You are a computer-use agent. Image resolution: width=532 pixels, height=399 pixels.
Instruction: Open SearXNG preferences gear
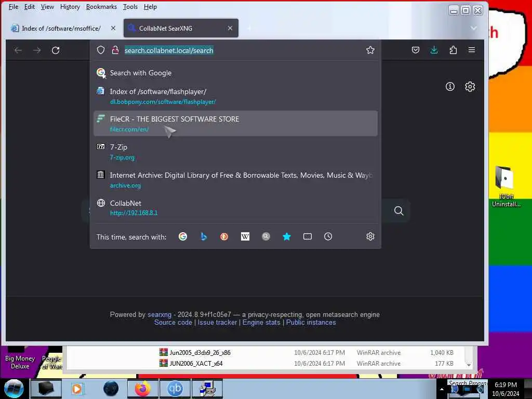(x=470, y=87)
